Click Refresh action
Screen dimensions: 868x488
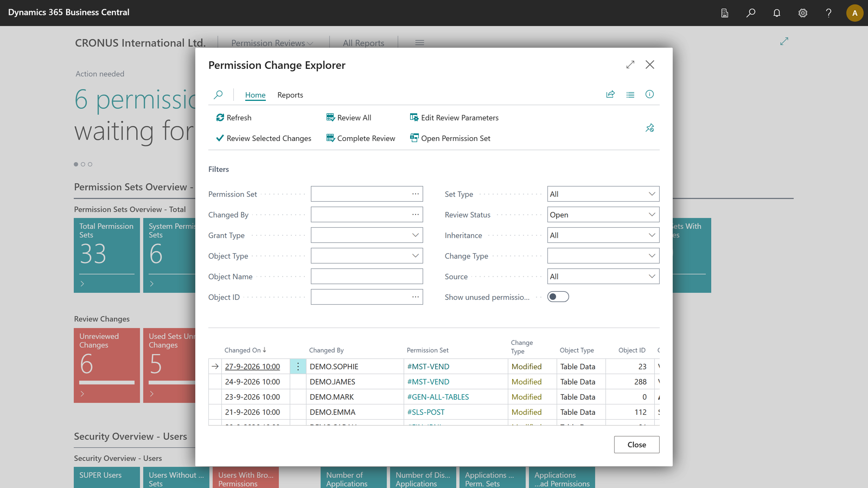coord(234,118)
